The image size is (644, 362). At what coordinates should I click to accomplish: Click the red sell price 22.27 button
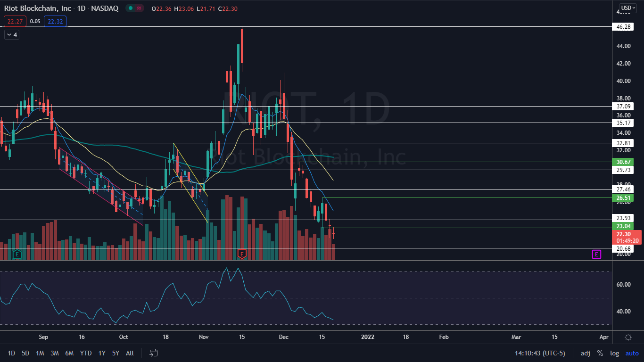coord(15,21)
